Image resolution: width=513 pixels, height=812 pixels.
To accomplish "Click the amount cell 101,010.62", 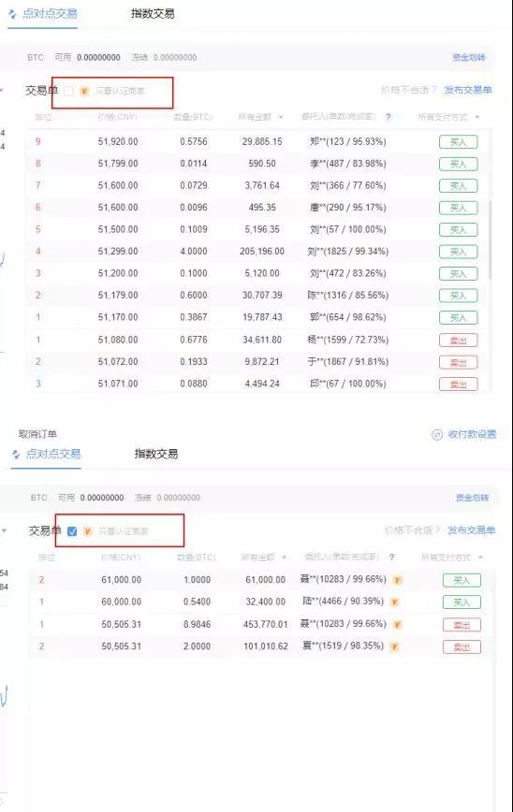I will click(x=266, y=646).
